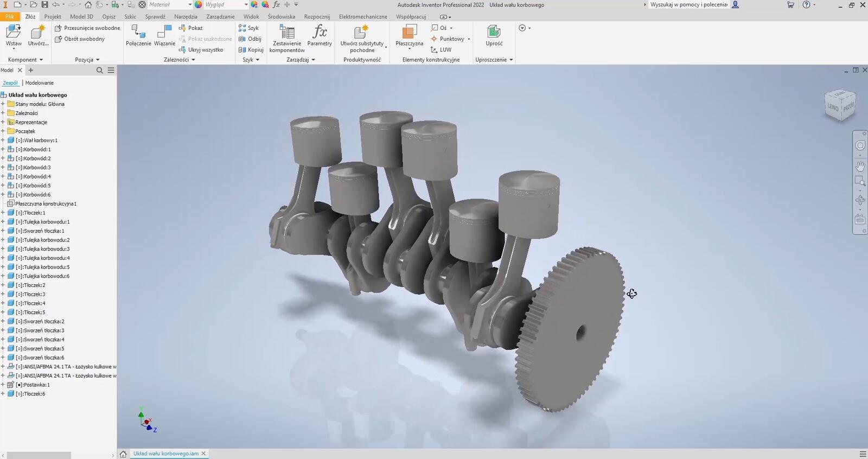Open the Materiał dropdown list
The image size is (868, 459).
point(189,4)
